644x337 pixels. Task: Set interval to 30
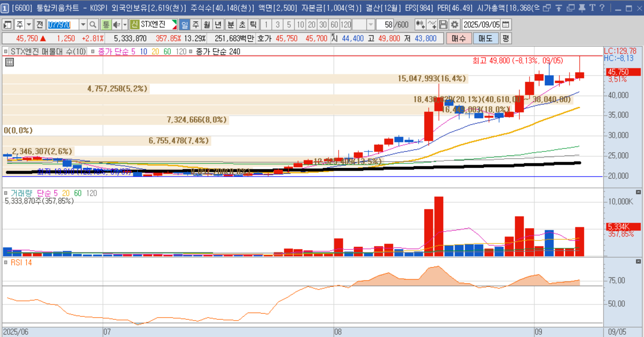tap(323, 25)
